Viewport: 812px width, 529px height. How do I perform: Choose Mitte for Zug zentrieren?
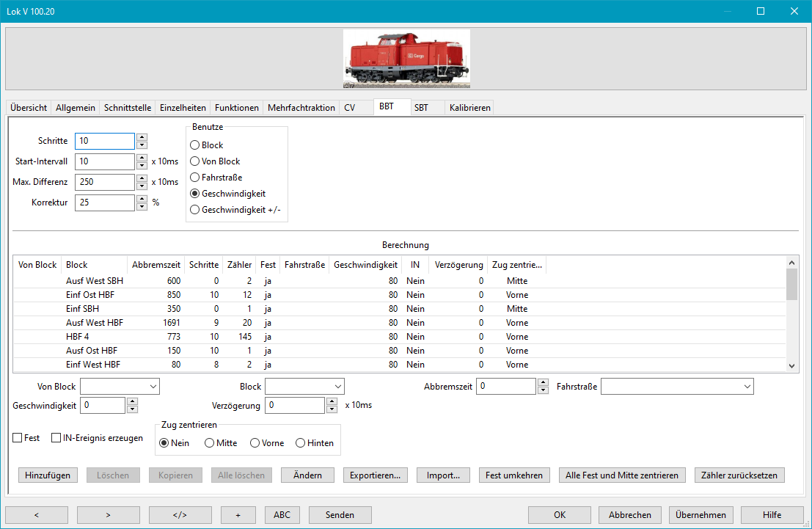coord(210,443)
